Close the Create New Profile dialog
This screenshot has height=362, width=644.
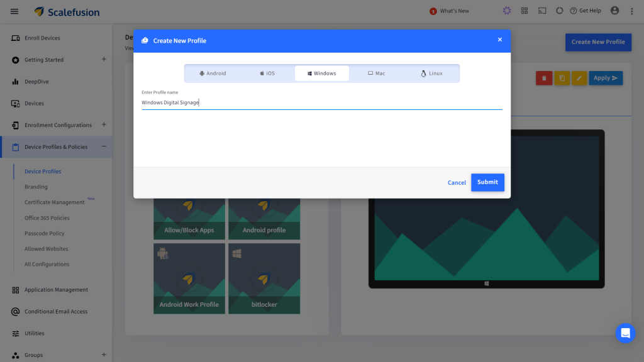(x=500, y=40)
